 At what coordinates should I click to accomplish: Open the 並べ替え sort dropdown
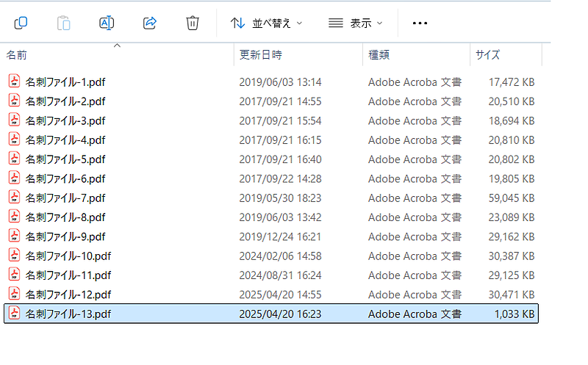pos(266,24)
